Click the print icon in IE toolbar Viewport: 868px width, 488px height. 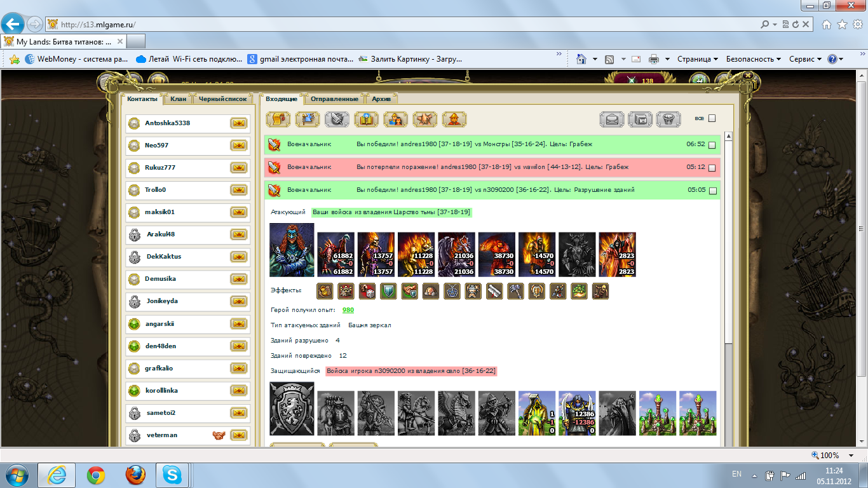point(654,59)
